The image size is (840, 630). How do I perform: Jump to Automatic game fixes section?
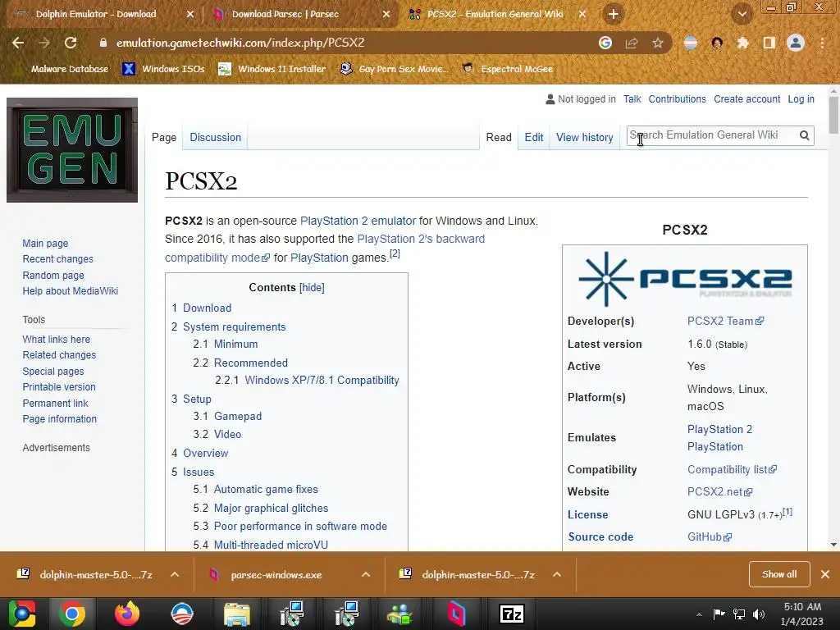point(266,489)
